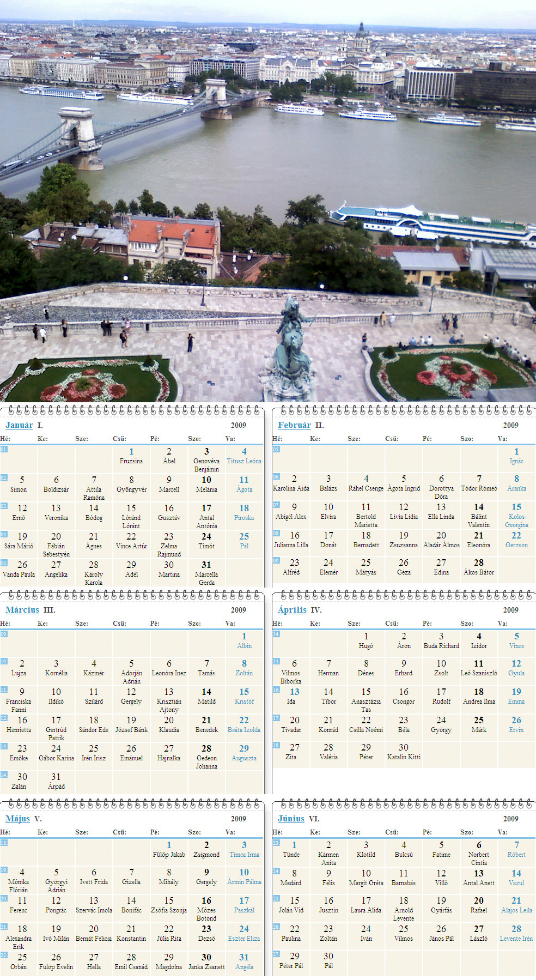Click week 02 badge in Január
The width and height of the screenshot is (536, 980).
[4, 477]
